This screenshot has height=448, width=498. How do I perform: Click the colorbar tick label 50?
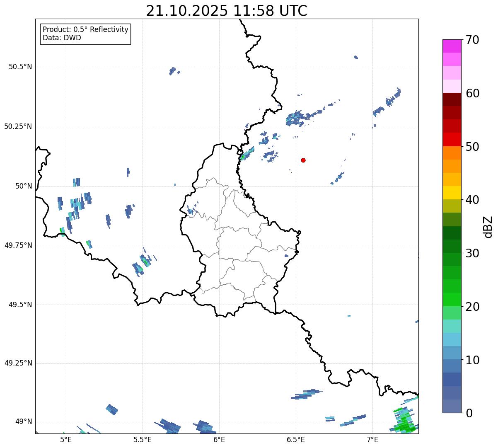coord(472,147)
